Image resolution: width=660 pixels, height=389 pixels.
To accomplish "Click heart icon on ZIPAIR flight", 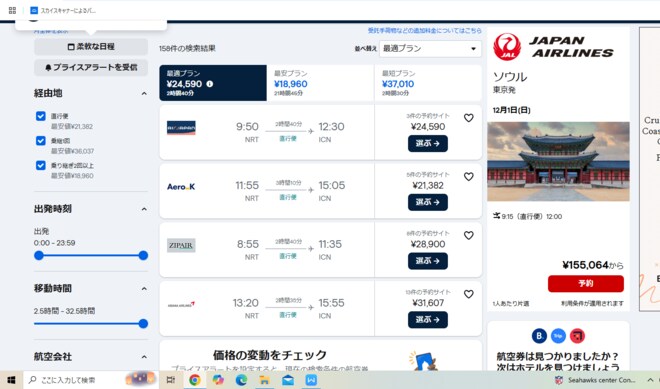I will click(x=468, y=235).
